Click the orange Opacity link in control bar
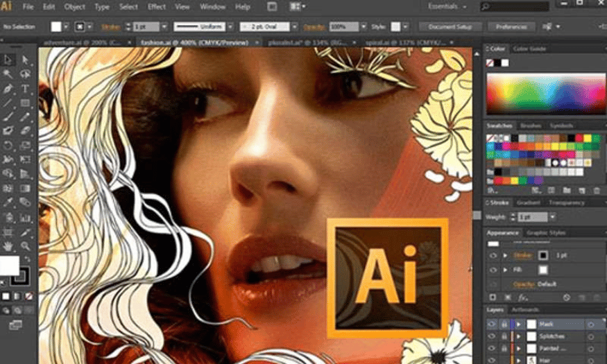 pyautogui.click(x=314, y=27)
